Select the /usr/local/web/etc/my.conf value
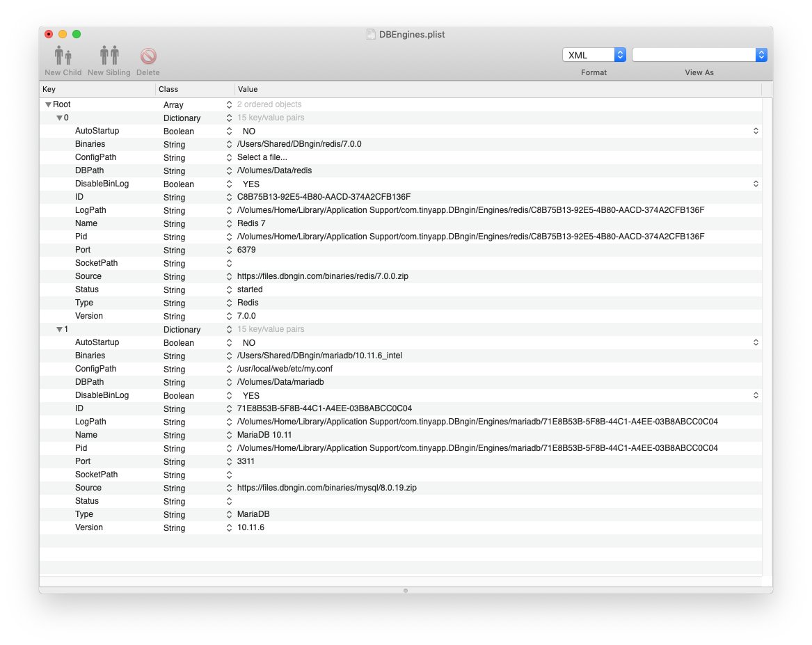Image resolution: width=812 pixels, height=645 pixels. point(285,369)
